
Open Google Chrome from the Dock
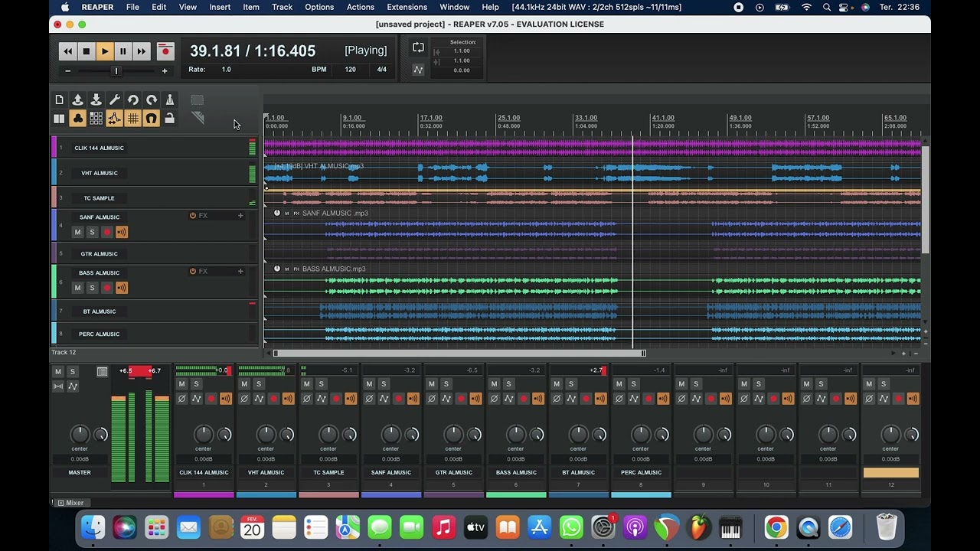click(x=776, y=527)
